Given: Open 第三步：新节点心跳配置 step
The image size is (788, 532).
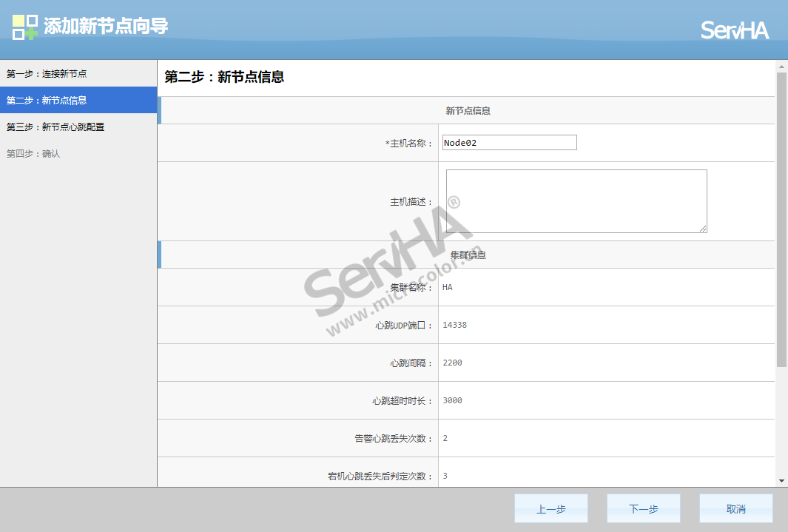Looking at the screenshot, I should (55, 127).
